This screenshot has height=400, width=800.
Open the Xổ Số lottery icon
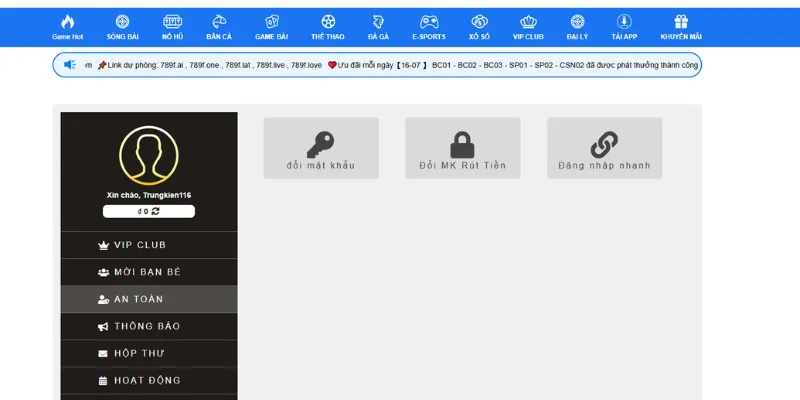479,22
